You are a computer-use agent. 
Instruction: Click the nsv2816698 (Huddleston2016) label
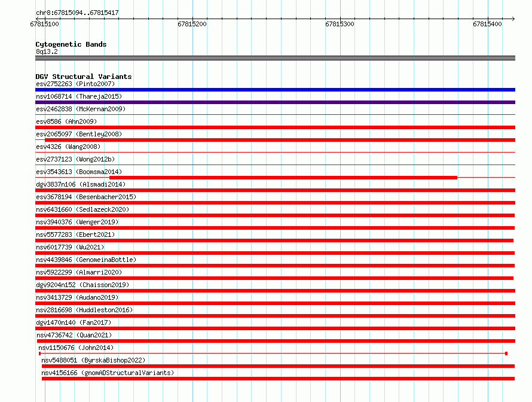pyautogui.click(x=84, y=310)
